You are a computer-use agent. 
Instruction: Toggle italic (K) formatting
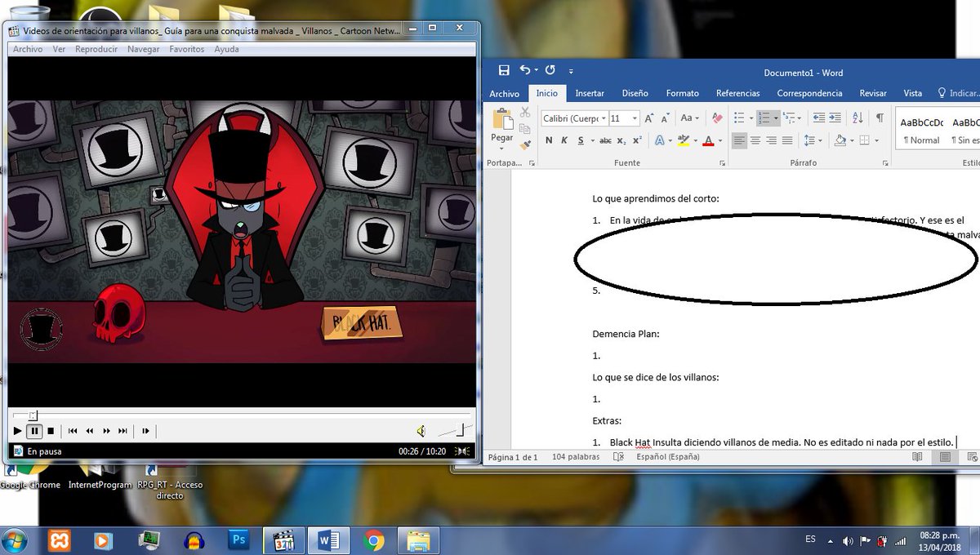pos(564,140)
